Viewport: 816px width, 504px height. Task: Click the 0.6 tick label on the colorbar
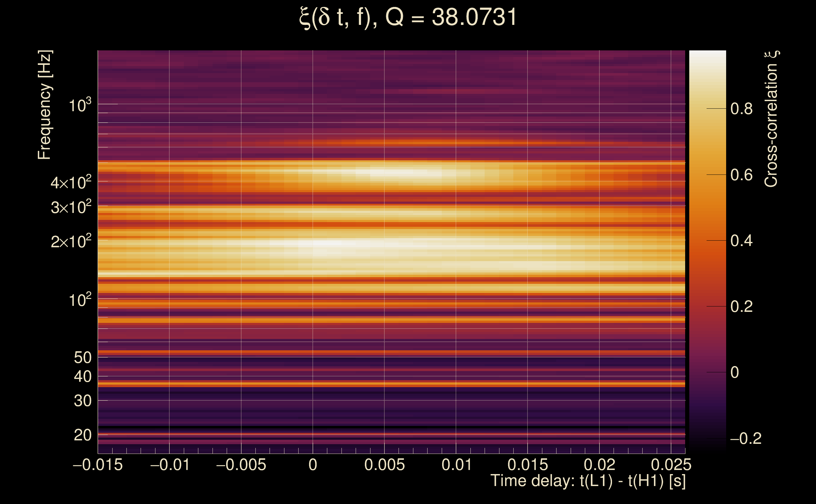741,175
